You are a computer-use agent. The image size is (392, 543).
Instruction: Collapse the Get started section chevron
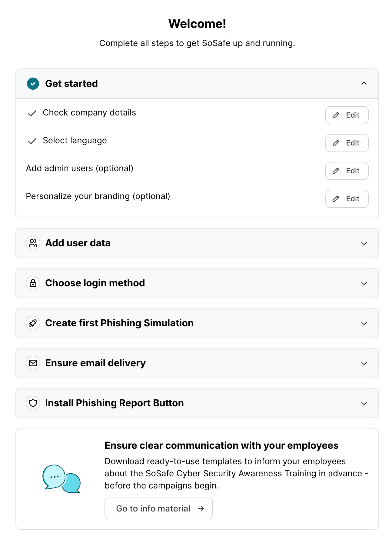[x=364, y=83]
